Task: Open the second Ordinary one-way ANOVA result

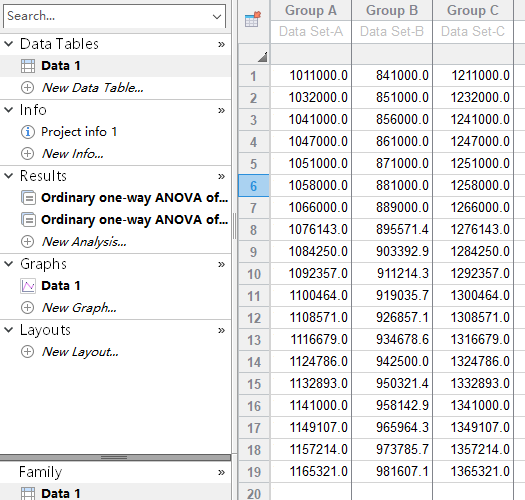Action: click(x=135, y=220)
